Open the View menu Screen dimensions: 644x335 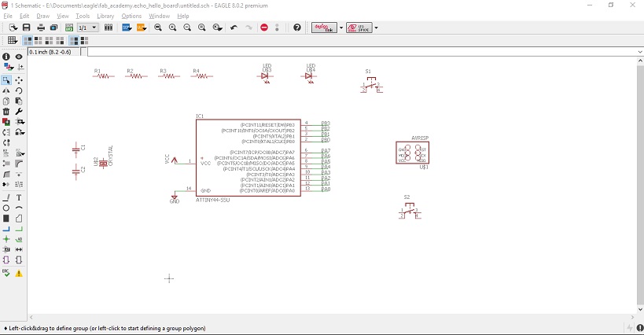pos(62,16)
